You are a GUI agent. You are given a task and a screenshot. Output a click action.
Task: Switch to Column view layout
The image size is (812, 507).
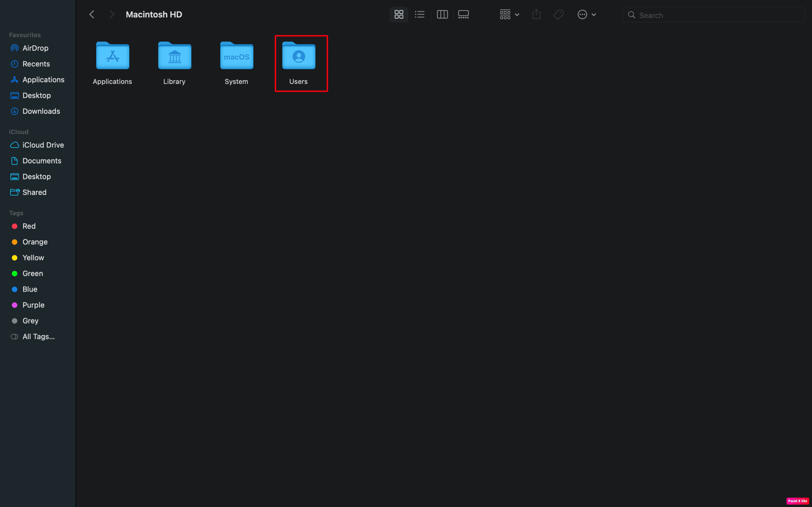coord(442,14)
